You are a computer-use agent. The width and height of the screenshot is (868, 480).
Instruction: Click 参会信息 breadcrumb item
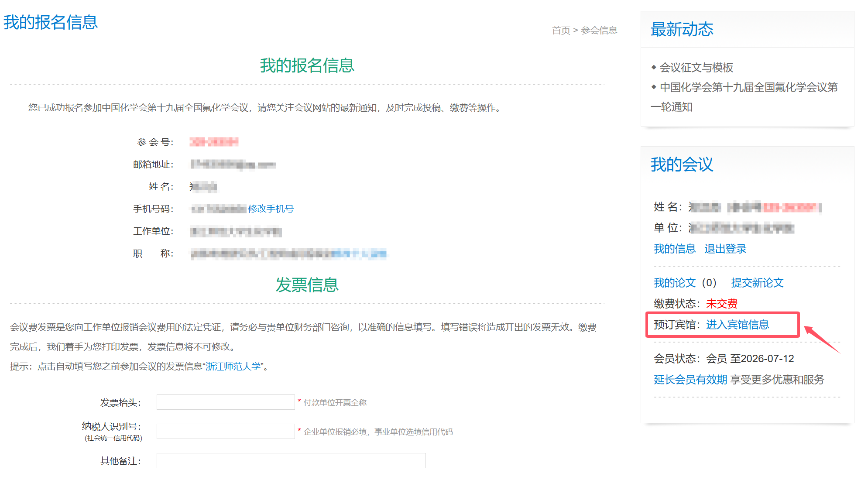(x=599, y=31)
